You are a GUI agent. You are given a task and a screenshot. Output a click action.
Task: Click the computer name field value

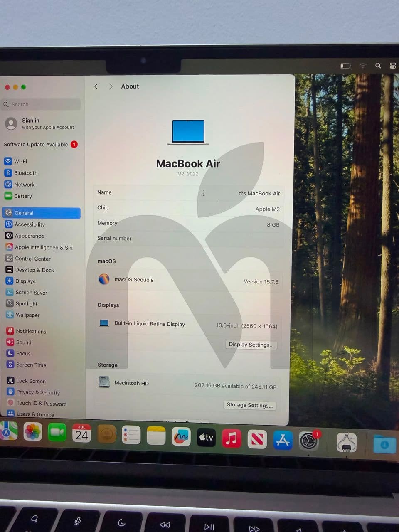click(x=259, y=193)
